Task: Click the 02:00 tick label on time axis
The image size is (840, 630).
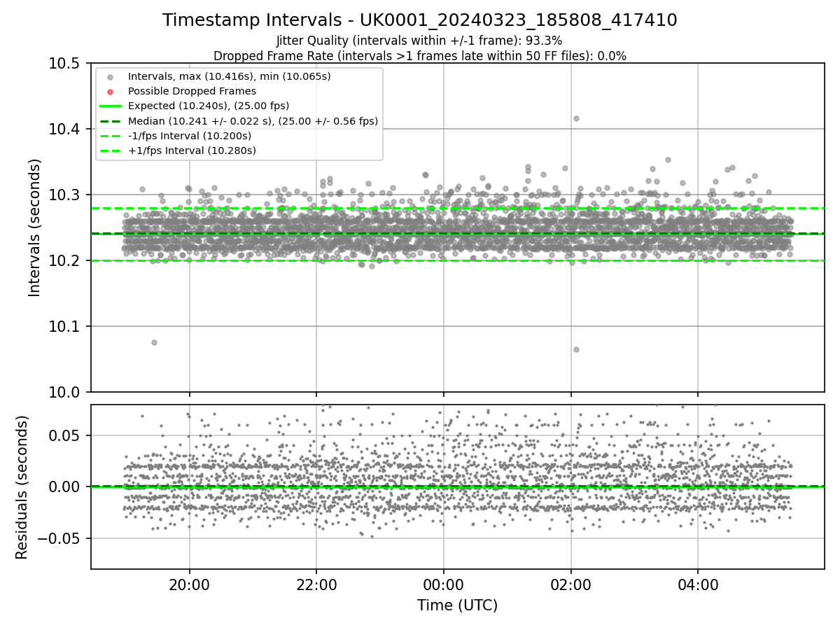Action: click(x=570, y=584)
